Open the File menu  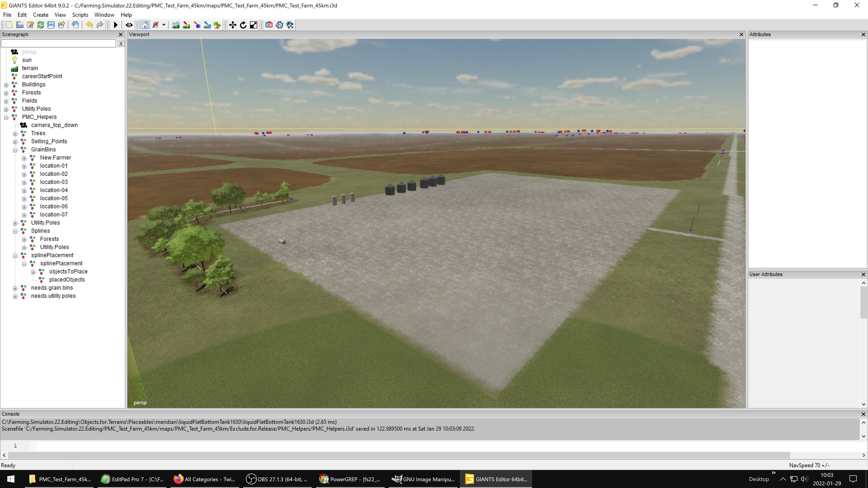tap(7, 15)
